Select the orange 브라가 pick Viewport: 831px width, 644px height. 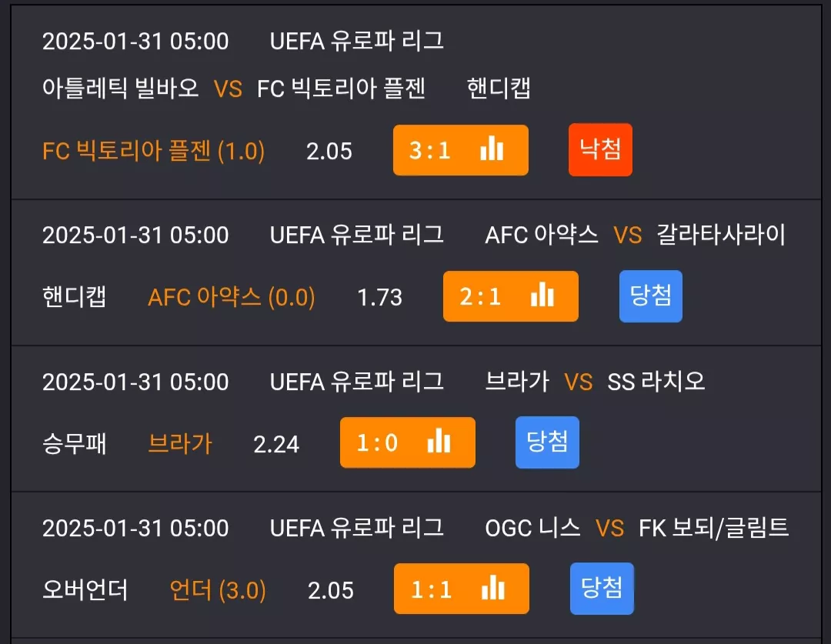pos(180,444)
